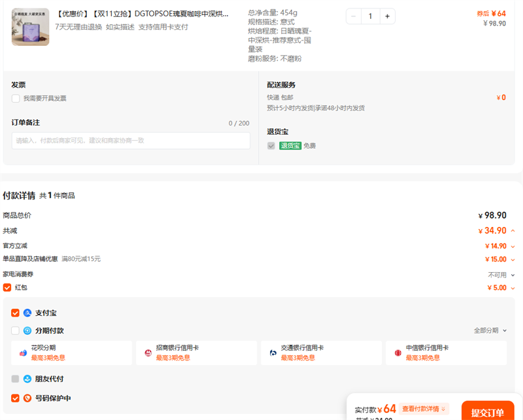Viewport: 523px width, 420px height.
Task: Click the Alipay logo icon
Action: [27, 313]
